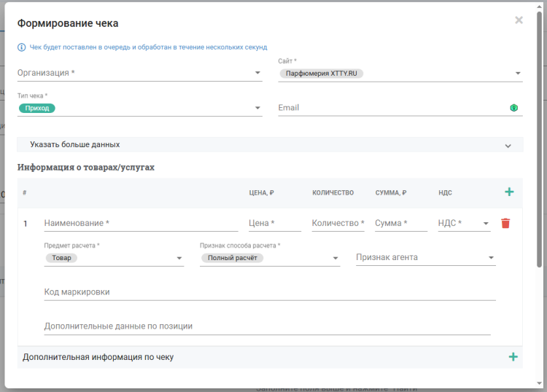Click the Количество input field
547x392 pixels.
pyautogui.click(x=338, y=223)
